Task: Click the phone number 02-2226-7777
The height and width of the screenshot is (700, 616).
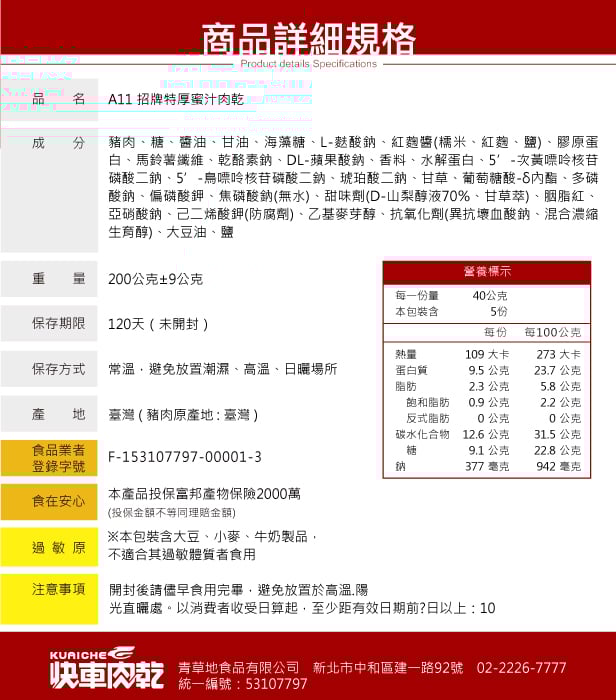Action: click(x=521, y=668)
